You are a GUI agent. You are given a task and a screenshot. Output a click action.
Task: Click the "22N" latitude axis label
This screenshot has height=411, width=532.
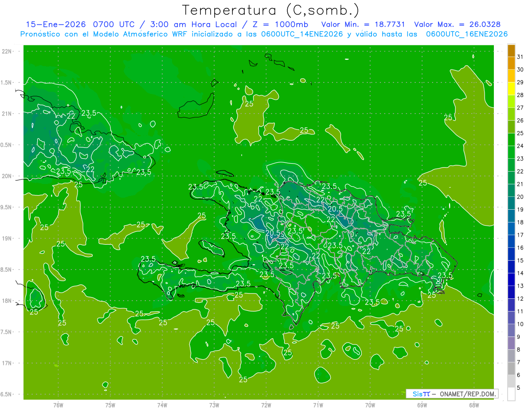pos(6,51)
